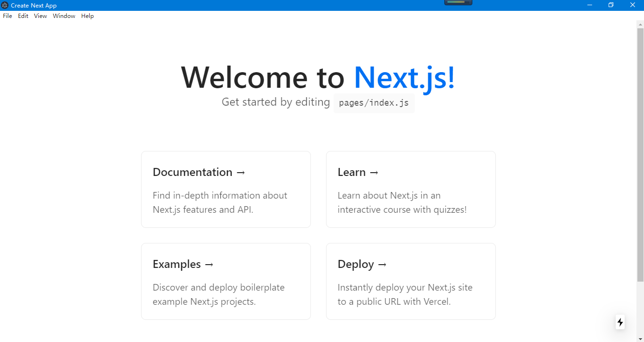
Task: Open the Deploy with Vercel link
Action: 410,281
